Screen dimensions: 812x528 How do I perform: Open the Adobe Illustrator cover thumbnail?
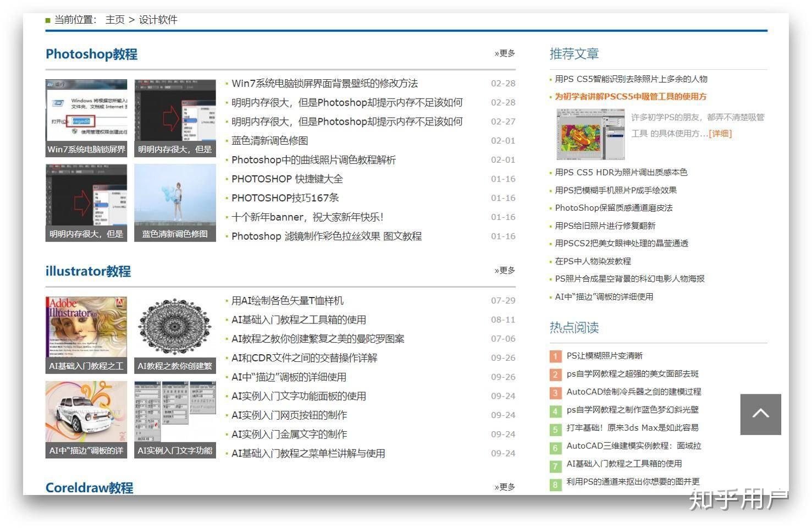point(86,335)
